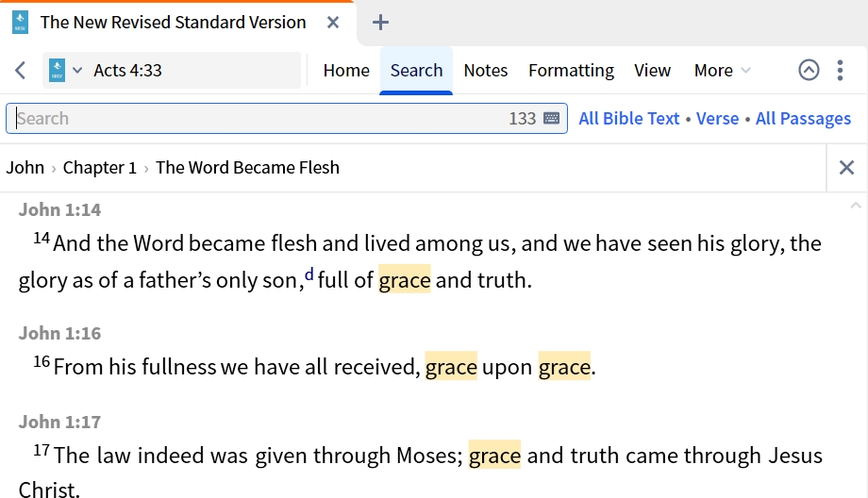The image size is (868, 498).
Task: Select the View tab
Action: [x=652, y=71]
